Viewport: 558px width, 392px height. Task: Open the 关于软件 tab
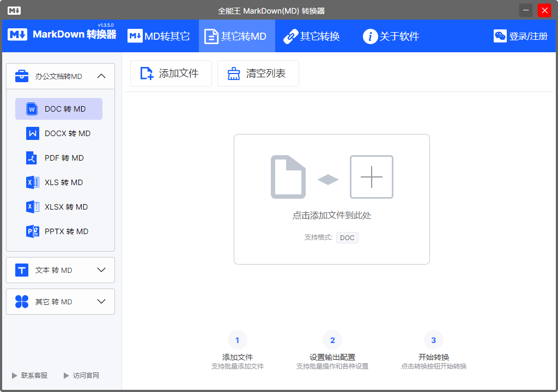(391, 36)
